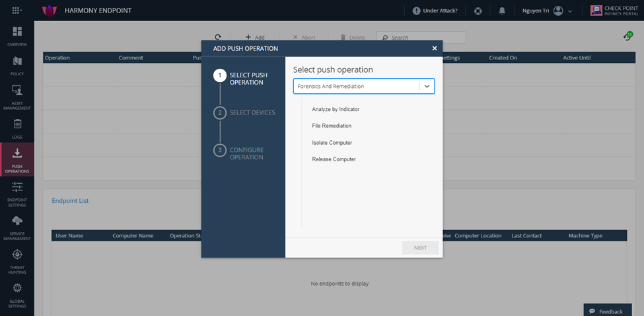Click into the Search field

point(421,38)
